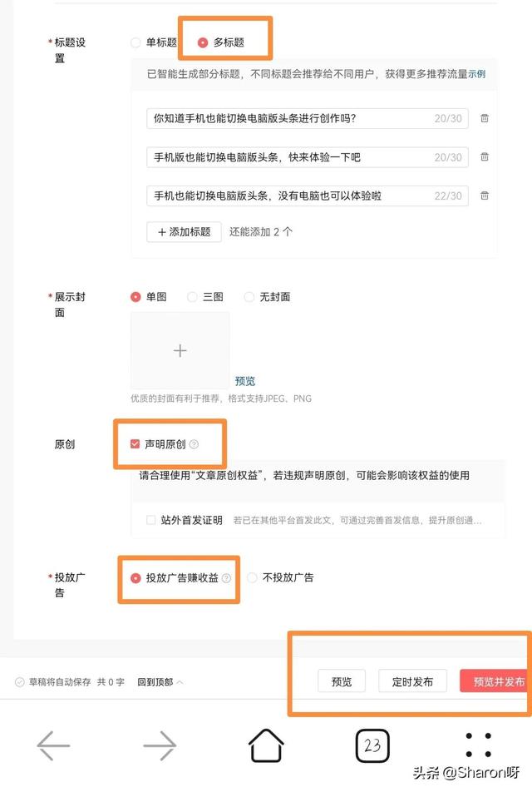Click the 22/30 character counter
This screenshot has width=532, height=792.
(448, 196)
